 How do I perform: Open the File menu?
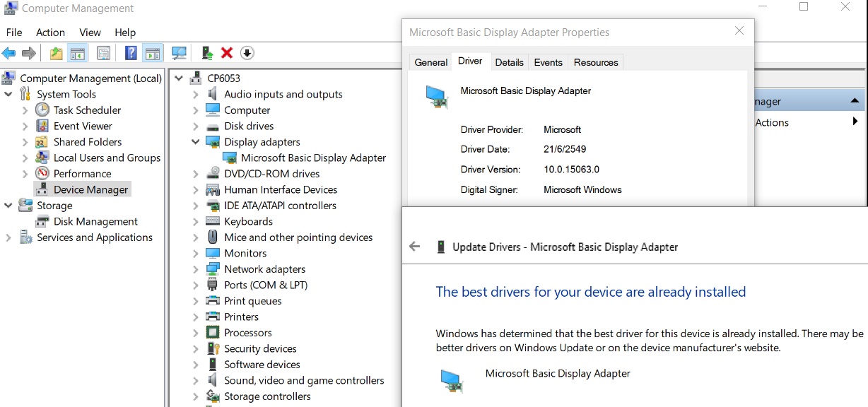[14, 33]
